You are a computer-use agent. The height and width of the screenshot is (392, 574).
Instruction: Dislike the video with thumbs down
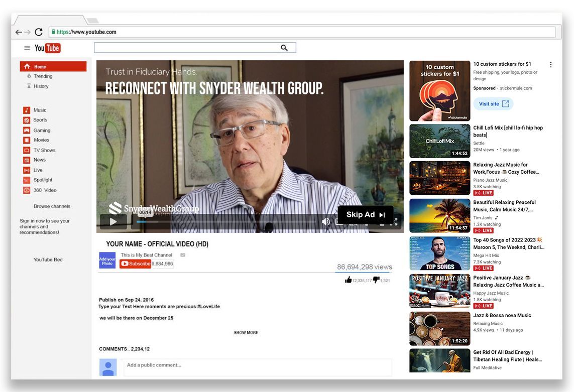[376, 280]
